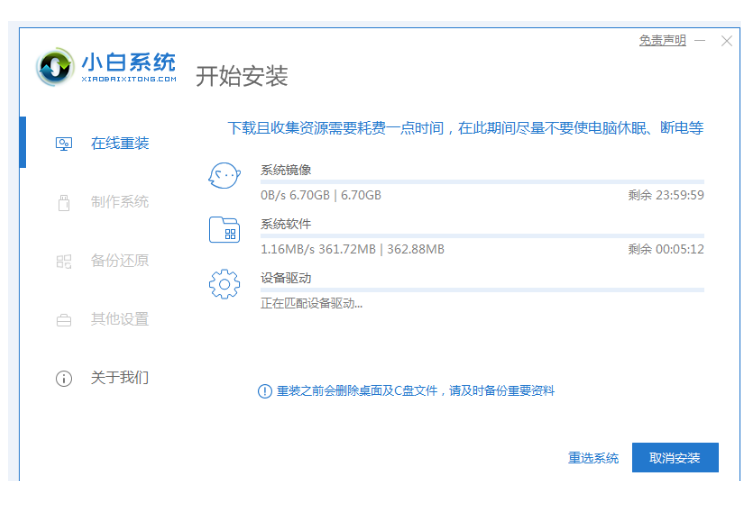Cancel installation with the 取消安装 button
The height and width of the screenshot is (506, 756).
pos(675,458)
